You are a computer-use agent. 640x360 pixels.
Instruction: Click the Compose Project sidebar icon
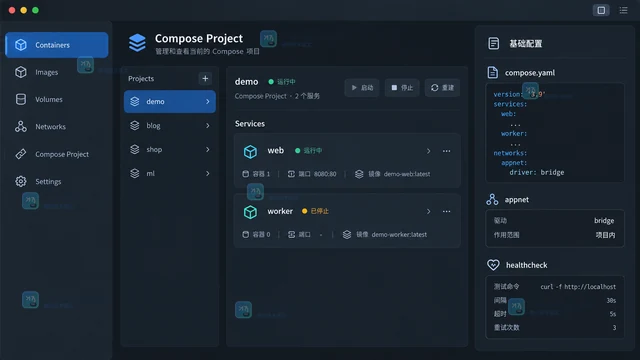coord(21,154)
